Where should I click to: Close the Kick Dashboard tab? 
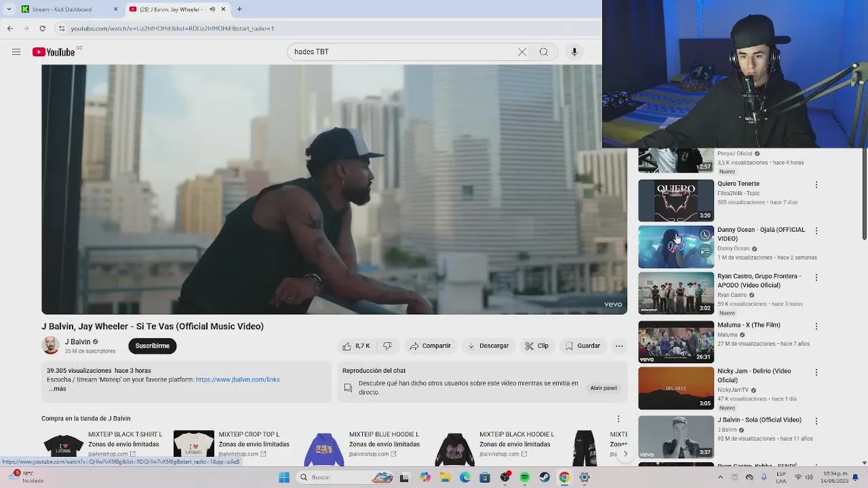pos(115,9)
